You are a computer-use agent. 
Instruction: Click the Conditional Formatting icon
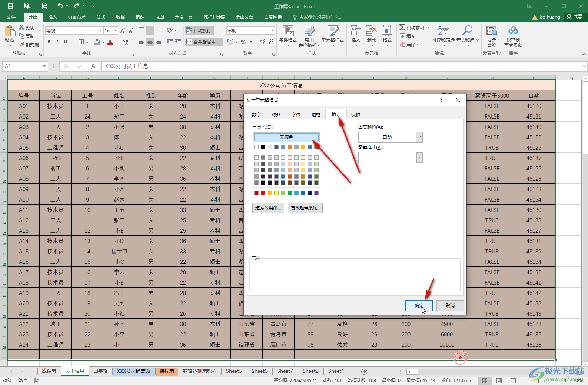pyautogui.click(x=288, y=31)
